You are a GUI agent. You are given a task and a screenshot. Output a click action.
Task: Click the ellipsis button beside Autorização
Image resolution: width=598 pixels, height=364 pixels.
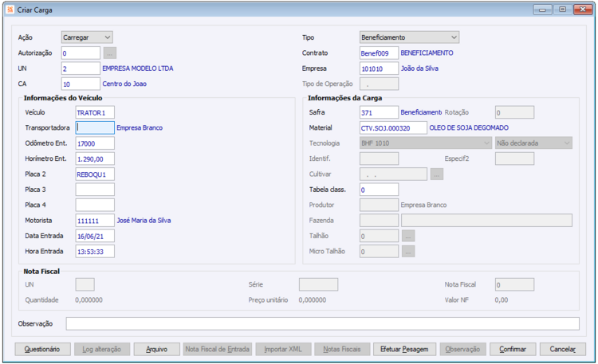pos(109,53)
